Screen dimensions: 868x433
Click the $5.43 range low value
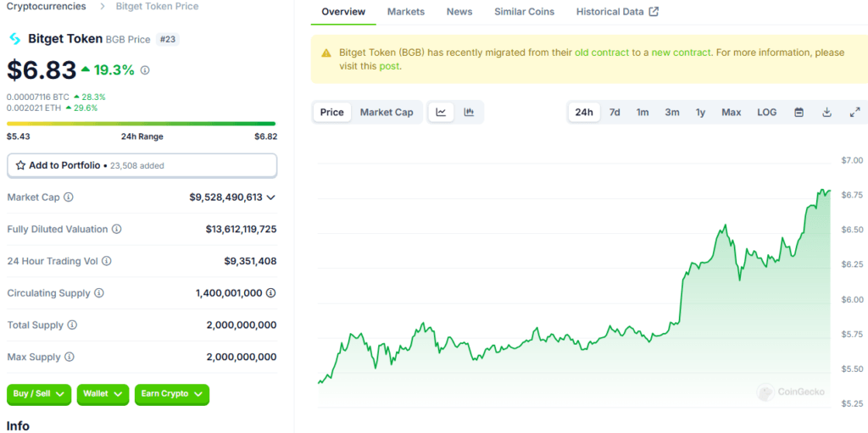[17, 136]
